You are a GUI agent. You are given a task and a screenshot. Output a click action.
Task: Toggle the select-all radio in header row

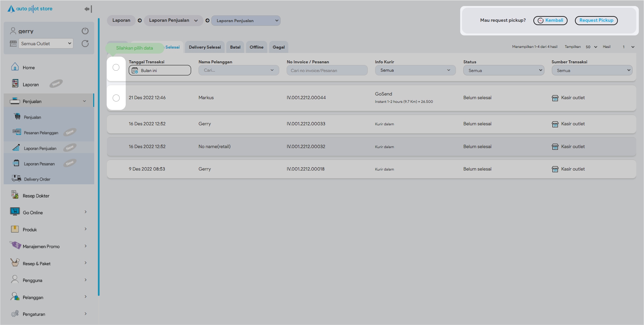(x=116, y=67)
